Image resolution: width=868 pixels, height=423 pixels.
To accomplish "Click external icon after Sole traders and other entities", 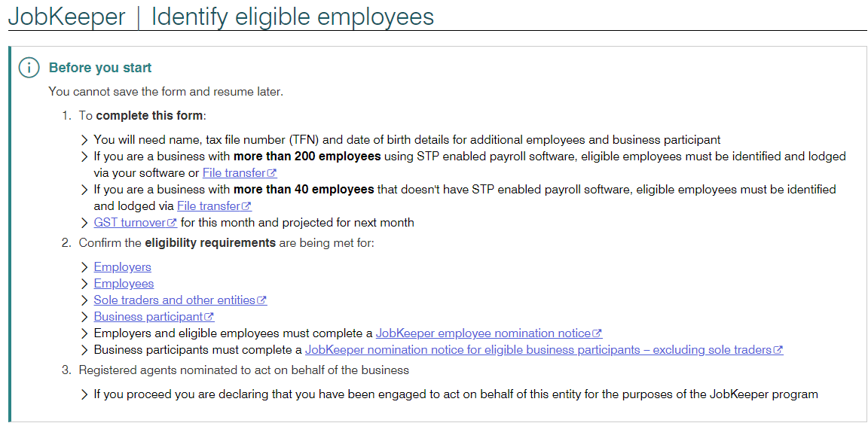I will [x=262, y=300].
